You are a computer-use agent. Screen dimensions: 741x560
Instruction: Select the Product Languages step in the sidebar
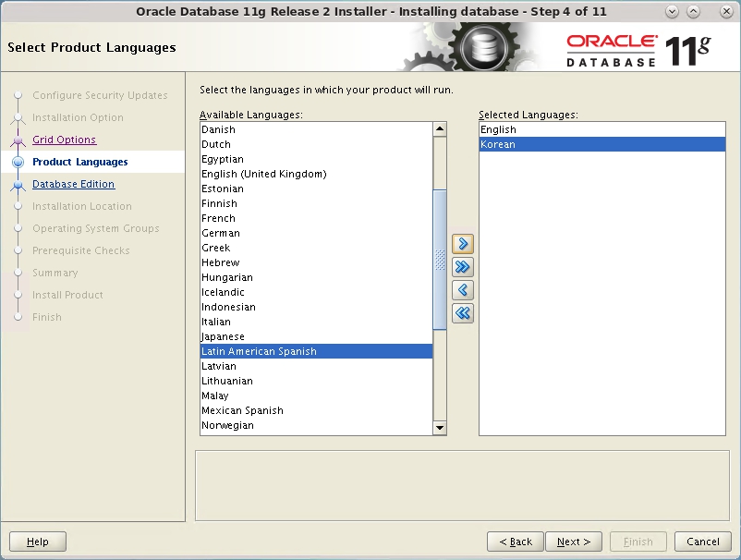[x=79, y=162]
